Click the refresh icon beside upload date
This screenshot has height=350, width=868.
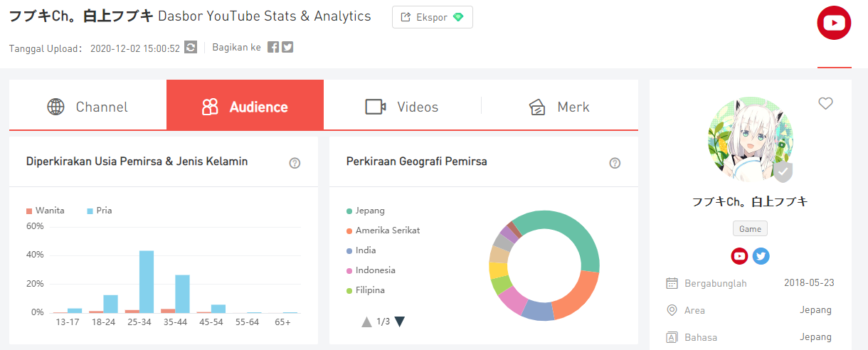tap(191, 48)
